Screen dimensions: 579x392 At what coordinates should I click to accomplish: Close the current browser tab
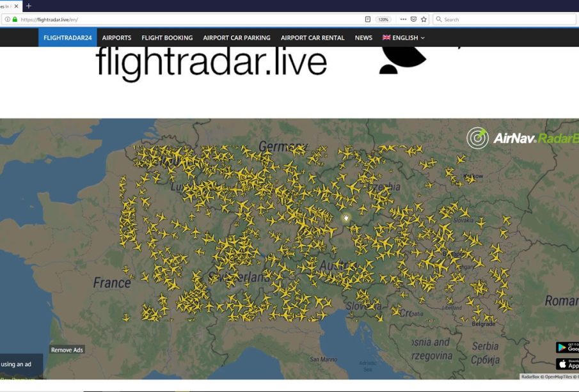click(16, 6)
